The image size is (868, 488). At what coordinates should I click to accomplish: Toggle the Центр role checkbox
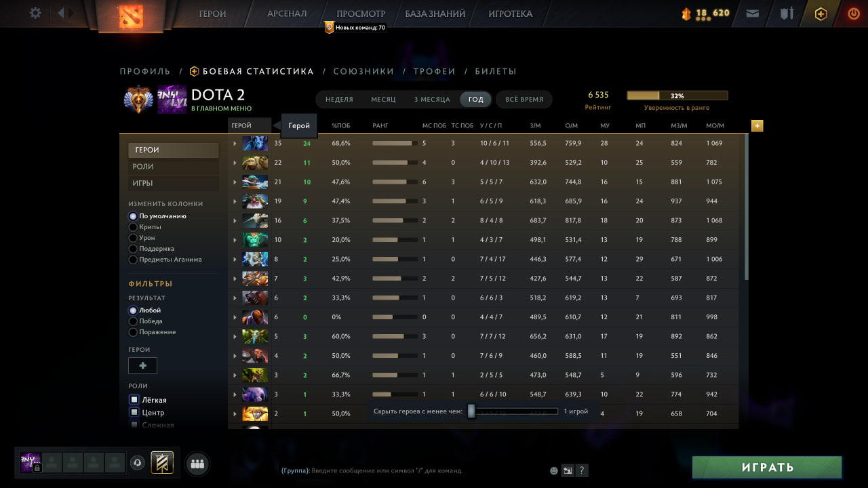134,412
